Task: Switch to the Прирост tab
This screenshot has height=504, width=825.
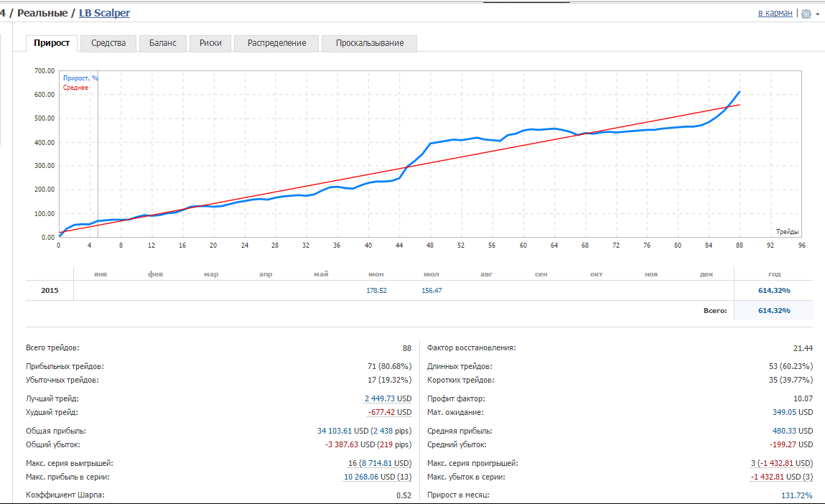Action: click(x=52, y=43)
